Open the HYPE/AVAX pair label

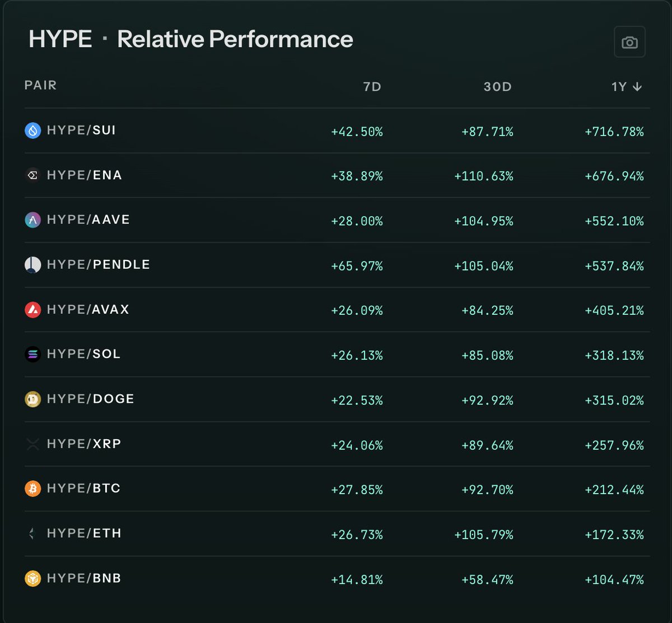tap(88, 309)
